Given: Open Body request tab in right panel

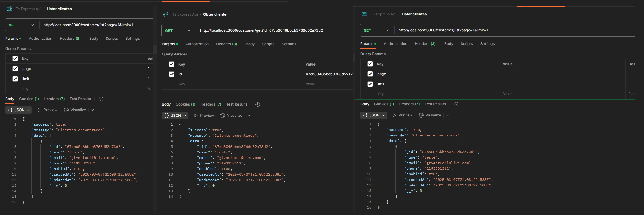Looking at the screenshot, I should point(449,44).
